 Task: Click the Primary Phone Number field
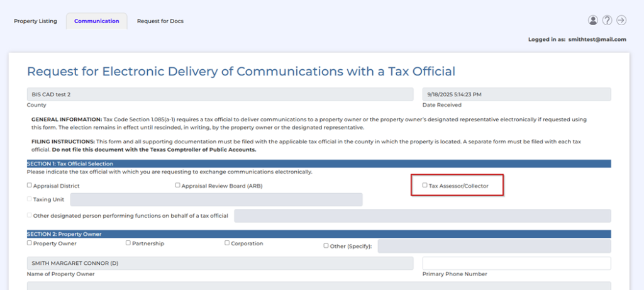[x=516, y=263]
